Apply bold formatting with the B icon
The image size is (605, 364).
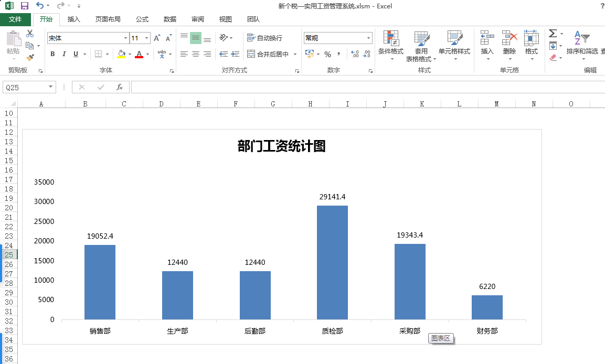click(x=52, y=54)
